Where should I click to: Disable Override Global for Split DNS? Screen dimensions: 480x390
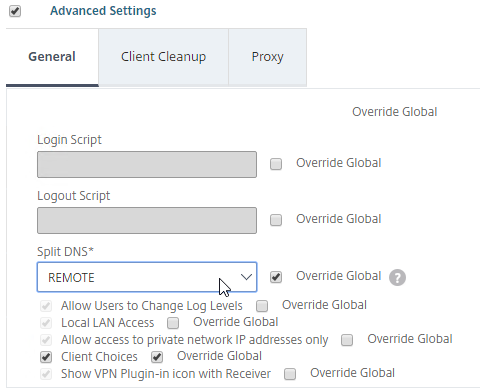coord(276,277)
